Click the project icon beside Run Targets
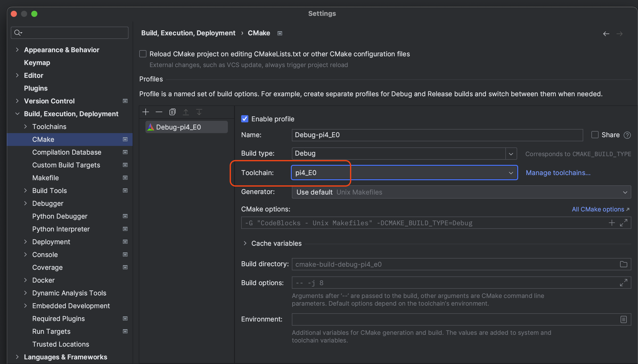 (125, 331)
